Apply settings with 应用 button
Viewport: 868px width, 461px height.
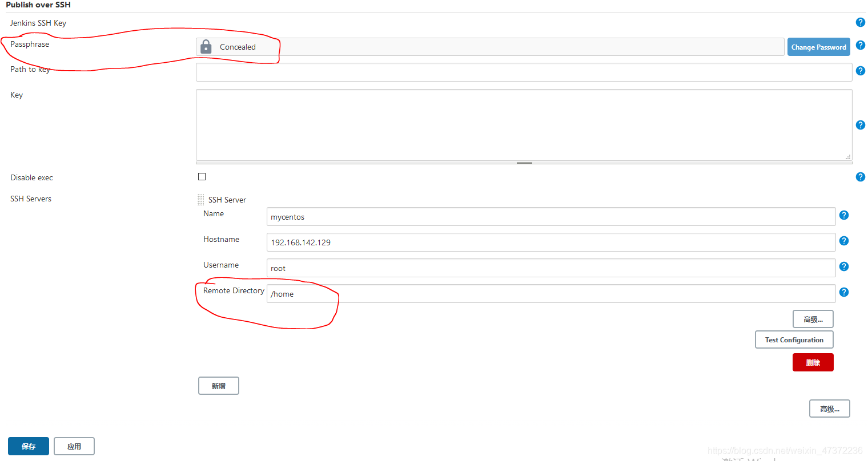click(x=74, y=446)
